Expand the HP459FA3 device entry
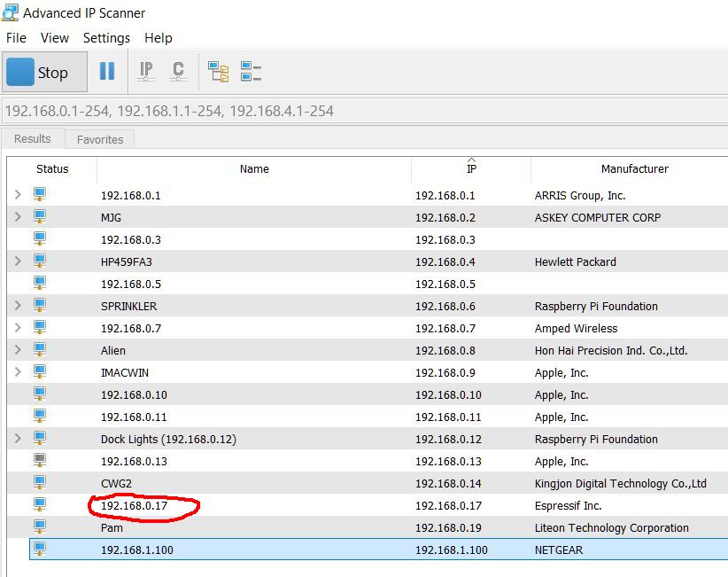This screenshot has height=577, width=728. [x=18, y=261]
